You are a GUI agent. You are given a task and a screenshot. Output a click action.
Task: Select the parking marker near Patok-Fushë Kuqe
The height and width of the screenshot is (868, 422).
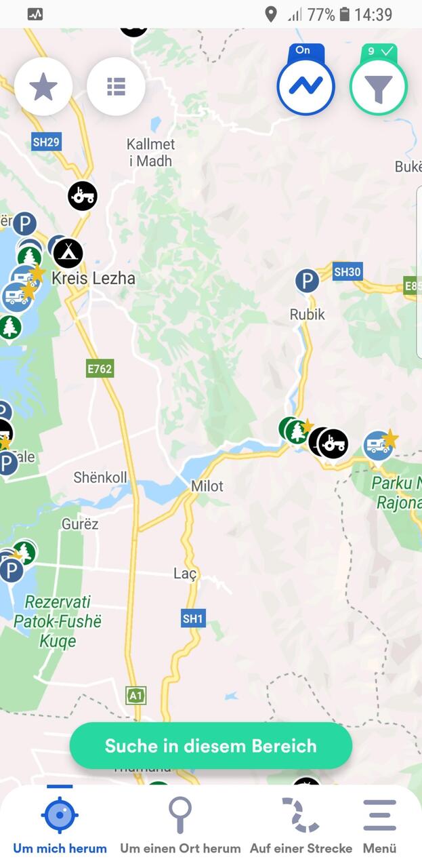(x=10, y=571)
